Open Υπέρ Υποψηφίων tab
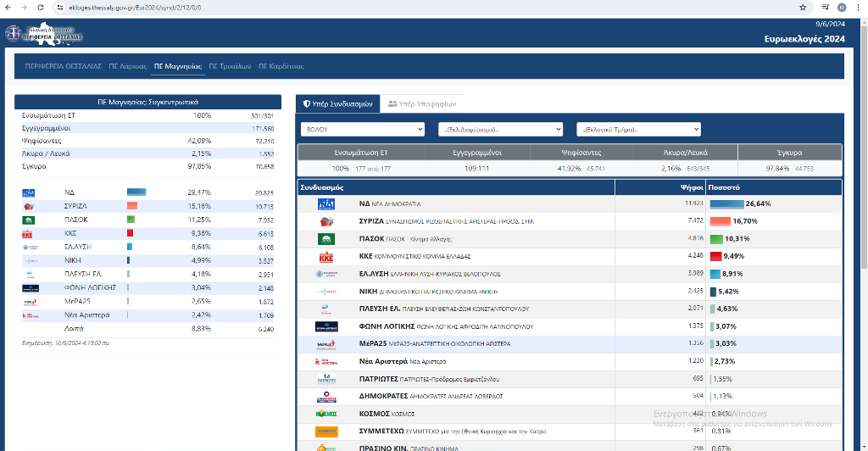 (x=422, y=104)
